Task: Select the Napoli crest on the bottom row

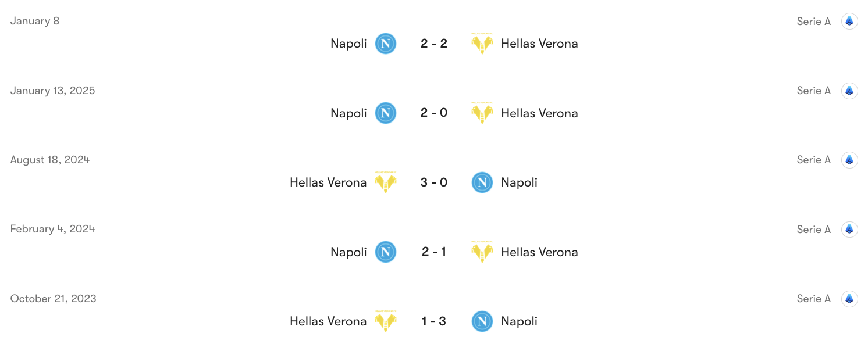Action: coord(482,321)
